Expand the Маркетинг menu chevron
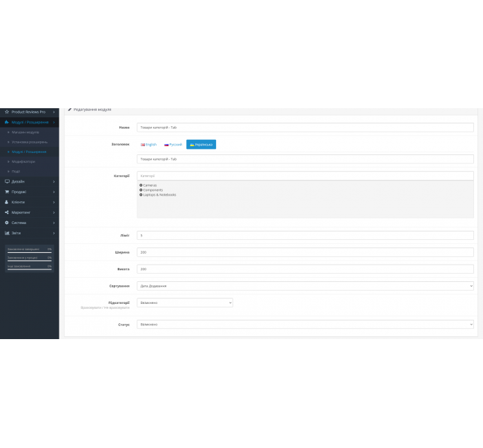Screen dimensions: 483x448 (x=54, y=212)
